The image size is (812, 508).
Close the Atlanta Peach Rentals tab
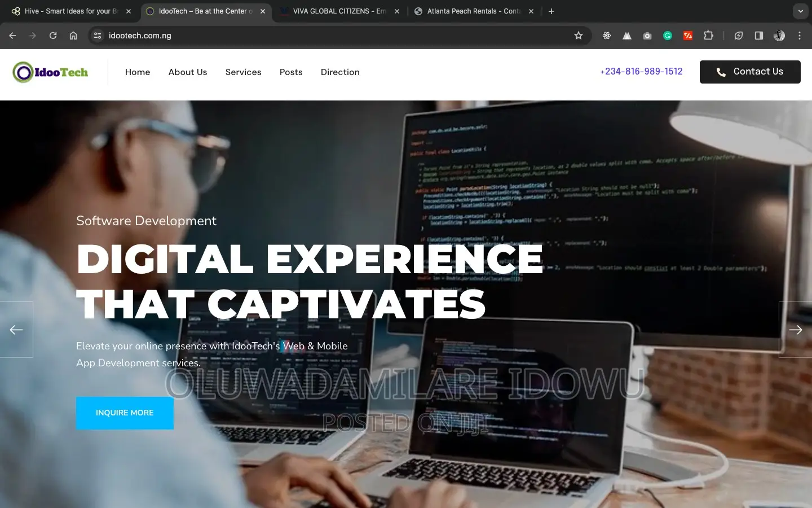pos(531,11)
